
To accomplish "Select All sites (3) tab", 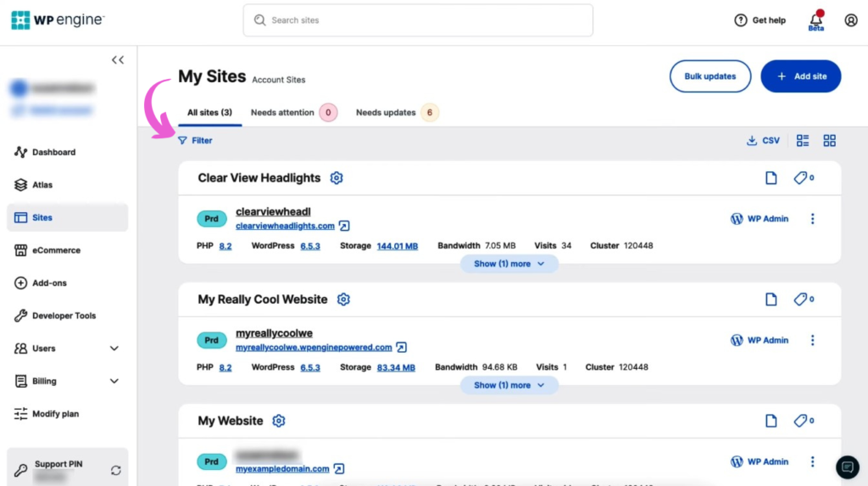I will (x=210, y=113).
